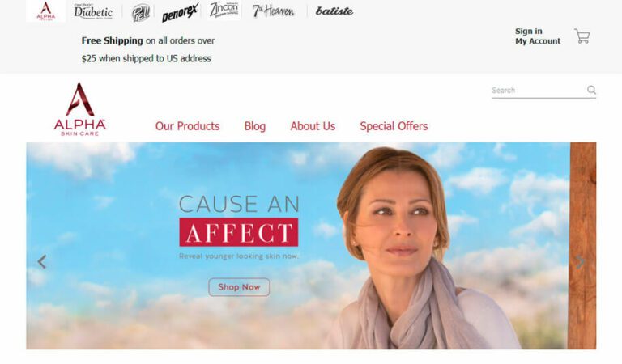Open the shopping cart icon
This screenshot has width=622, height=364.
point(582,36)
